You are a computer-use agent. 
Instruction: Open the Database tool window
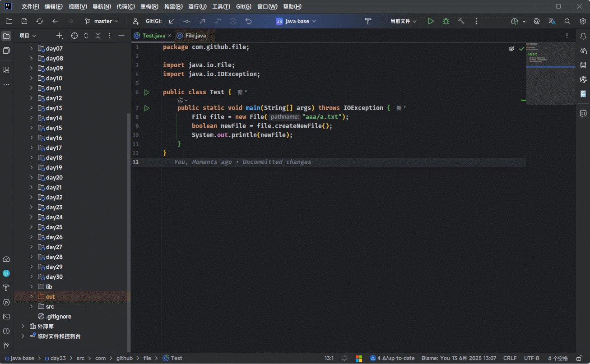(x=583, y=65)
